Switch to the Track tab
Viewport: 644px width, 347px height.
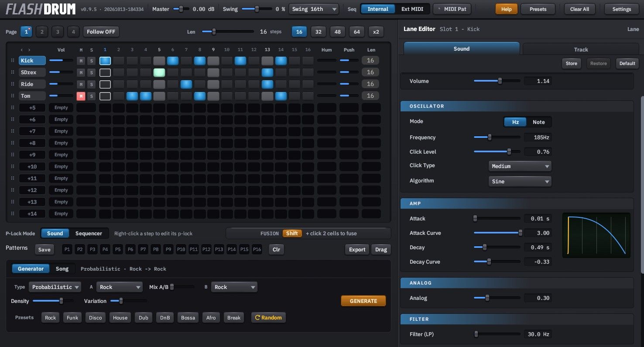click(581, 49)
